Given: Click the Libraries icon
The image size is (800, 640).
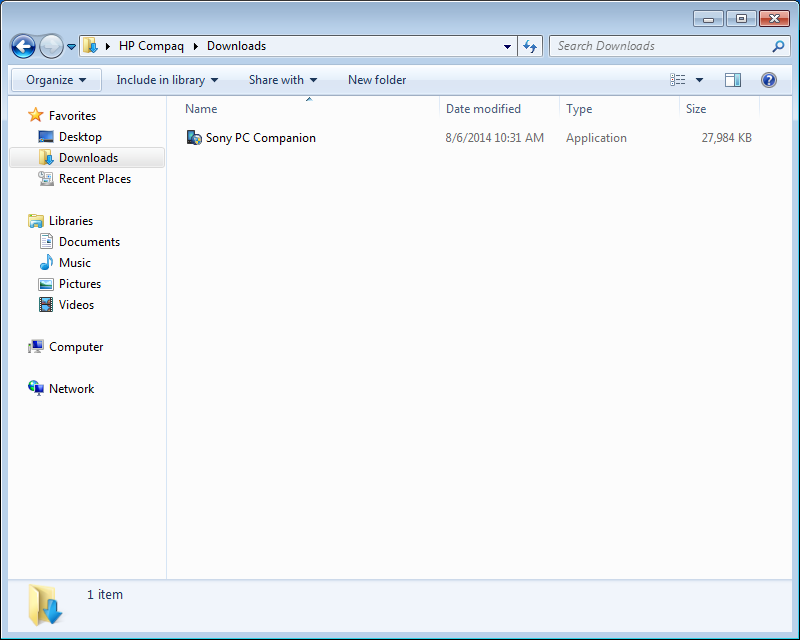Looking at the screenshot, I should 36,220.
